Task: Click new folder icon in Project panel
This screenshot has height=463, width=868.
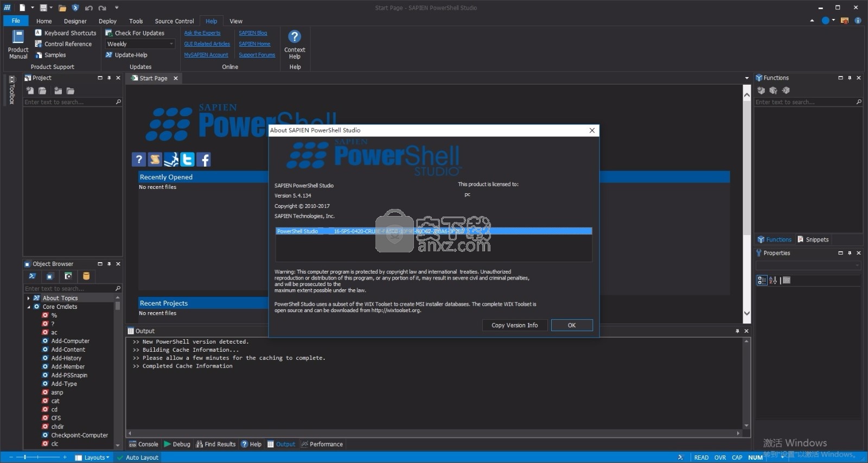Action: point(58,91)
